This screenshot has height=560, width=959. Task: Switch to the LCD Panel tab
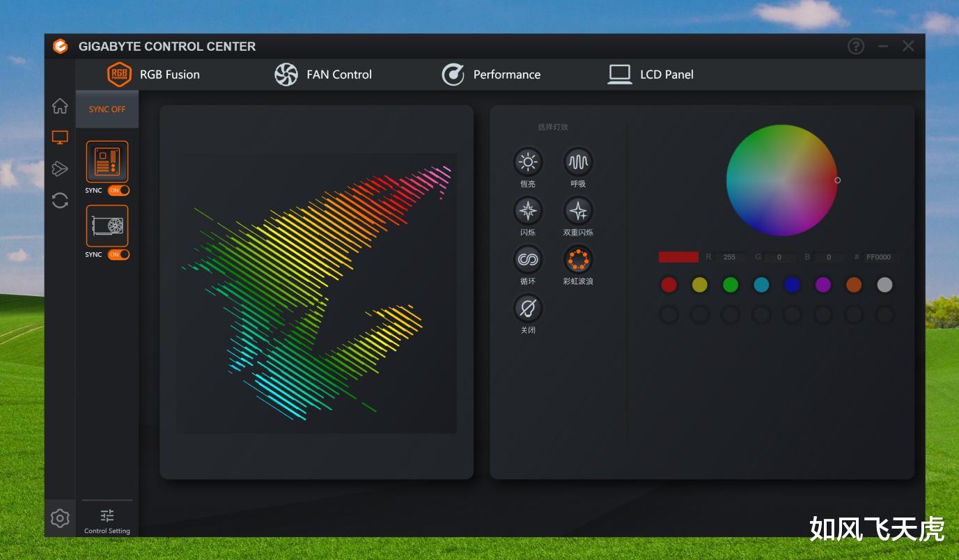[650, 75]
